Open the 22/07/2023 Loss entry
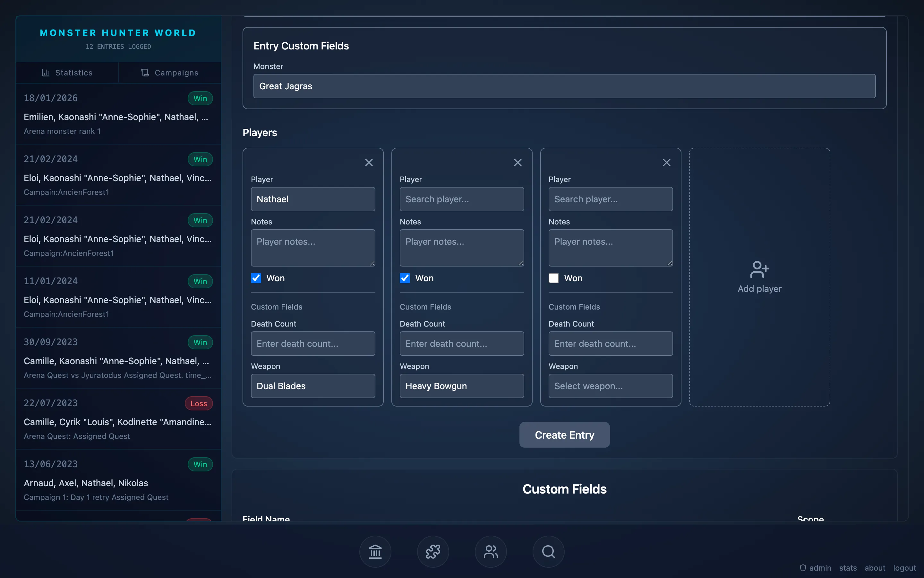 pos(118,419)
